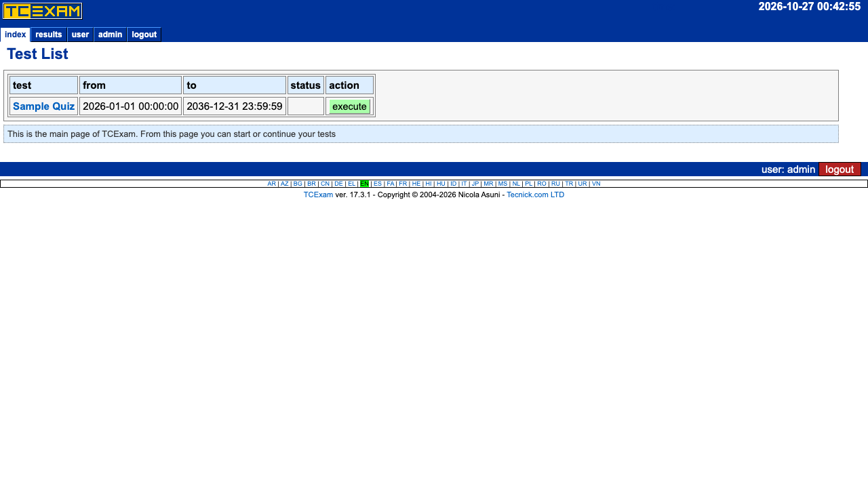Pick the HI language link
Image resolution: width=868 pixels, height=488 pixels.
pos(429,184)
